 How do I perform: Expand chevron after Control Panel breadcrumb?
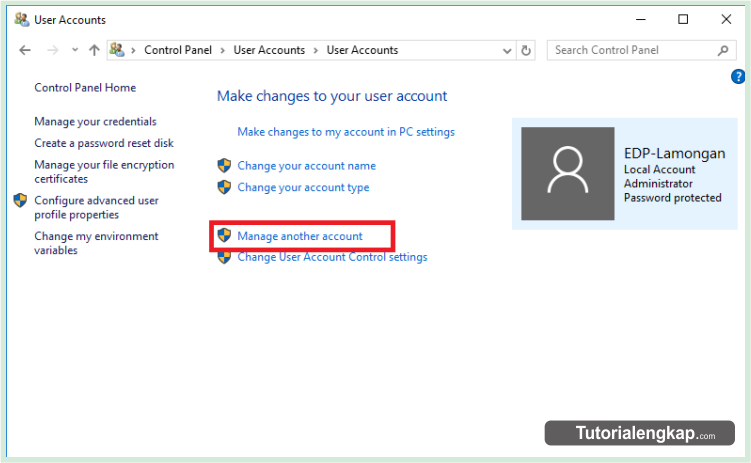[224, 50]
